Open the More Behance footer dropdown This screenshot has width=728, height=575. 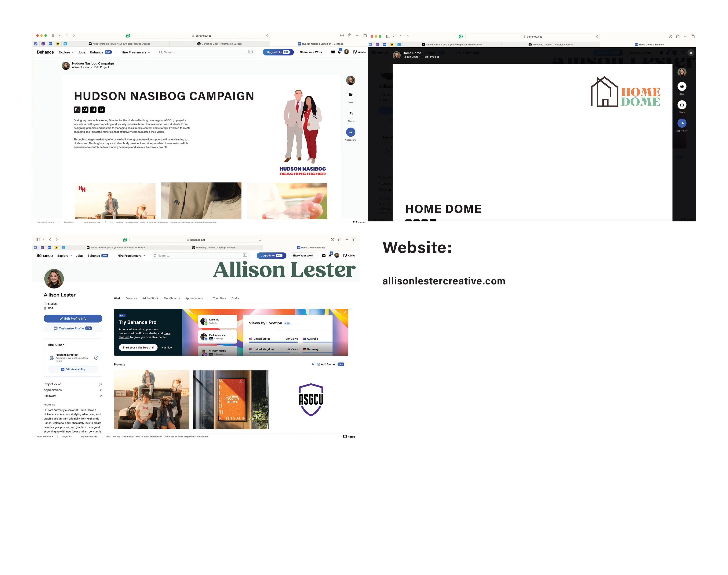pyautogui.click(x=45, y=437)
